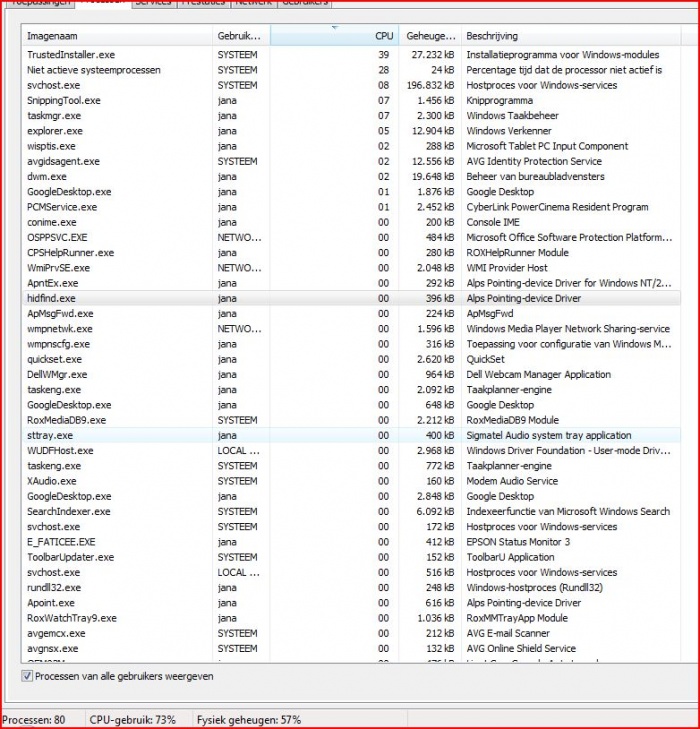Screen dimensions: 700x729
Task: Select the ToolbarUpdater.exe process
Action: [x=351, y=557]
